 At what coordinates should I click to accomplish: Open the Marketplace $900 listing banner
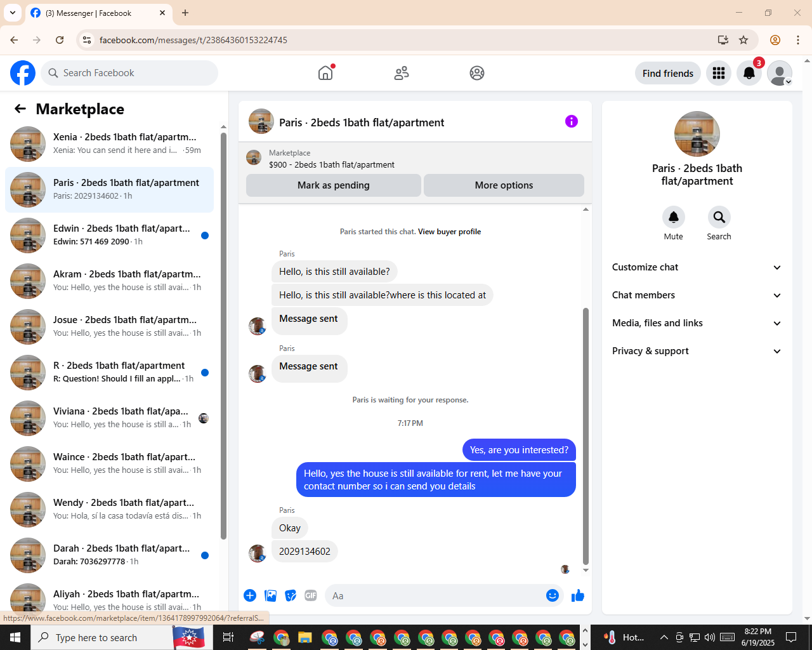tap(415, 158)
